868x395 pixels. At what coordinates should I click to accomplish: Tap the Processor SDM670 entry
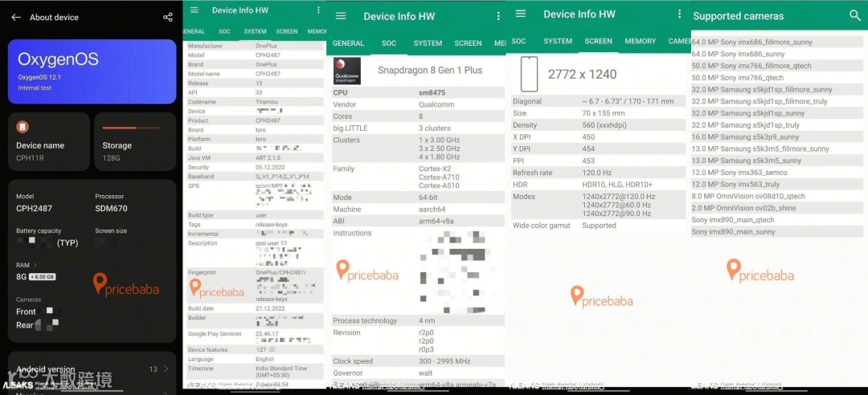tap(111, 203)
